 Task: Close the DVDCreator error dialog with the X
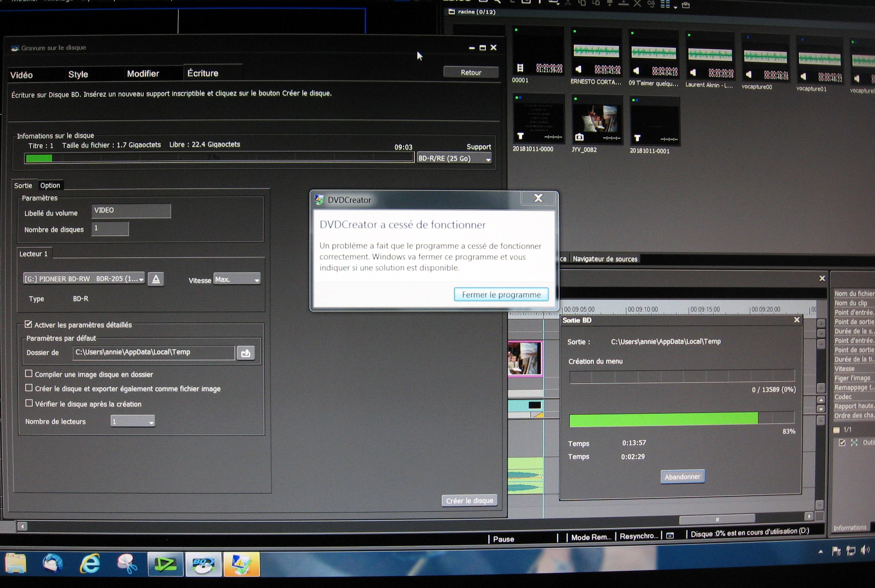pos(538,198)
